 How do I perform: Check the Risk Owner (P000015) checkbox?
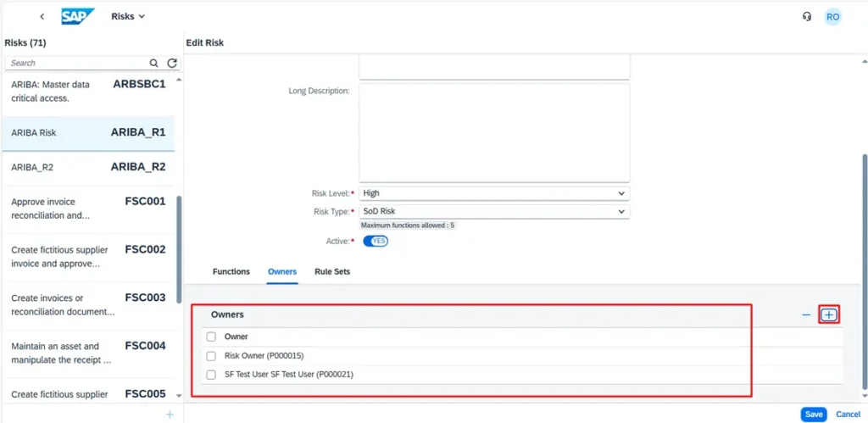coord(211,355)
